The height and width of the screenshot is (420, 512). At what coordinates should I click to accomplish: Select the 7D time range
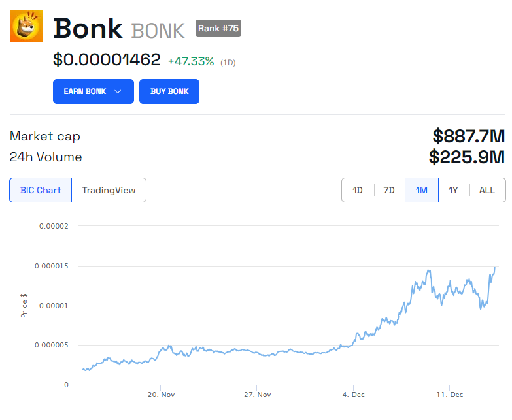[389, 190]
